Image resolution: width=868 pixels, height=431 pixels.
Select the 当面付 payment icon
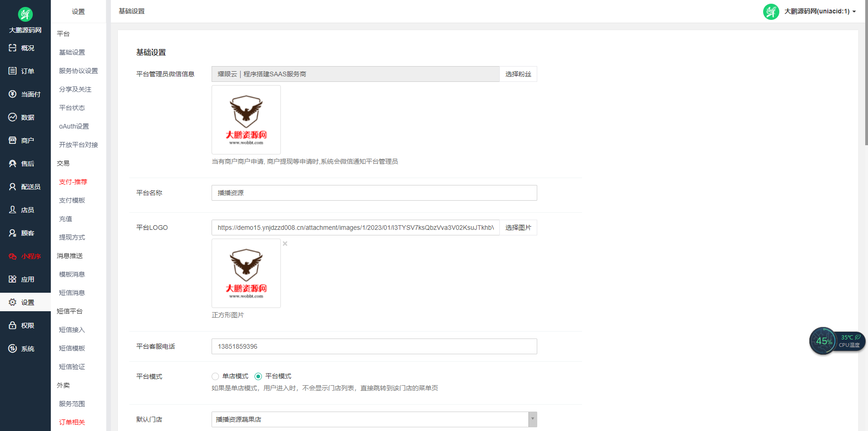pyautogui.click(x=25, y=94)
